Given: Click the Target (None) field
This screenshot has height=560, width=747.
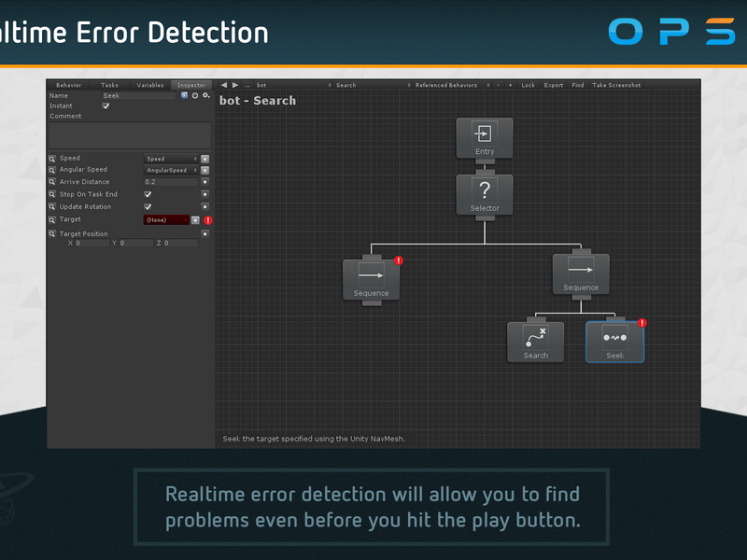Looking at the screenshot, I should point(166,220).
